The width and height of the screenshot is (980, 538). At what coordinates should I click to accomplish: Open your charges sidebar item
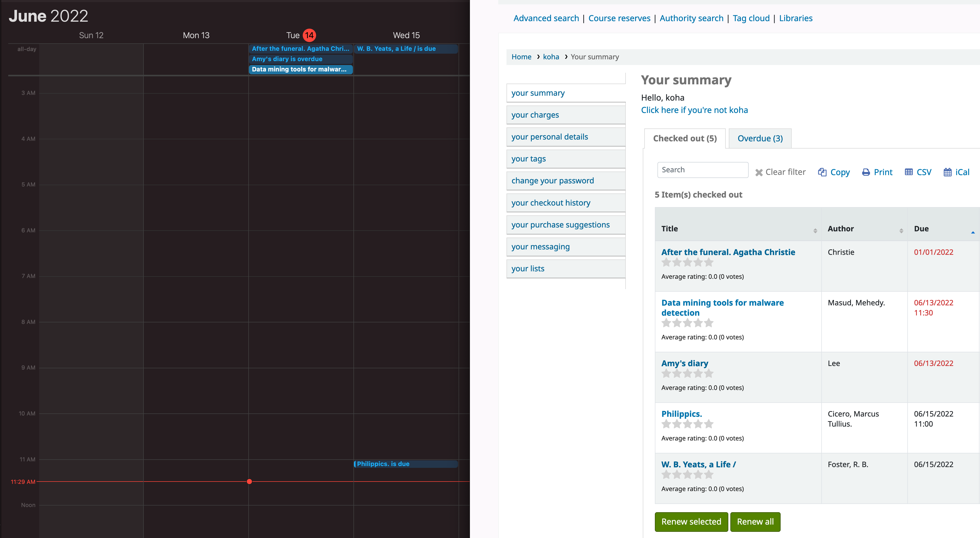(x=535, y=115)
